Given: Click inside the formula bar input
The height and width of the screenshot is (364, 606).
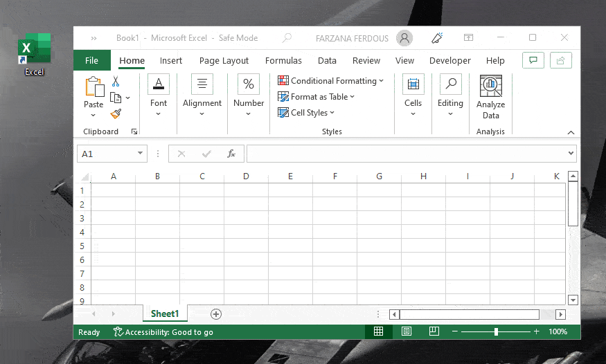Looking at the screenshot, I should click(x=406, y=154).
